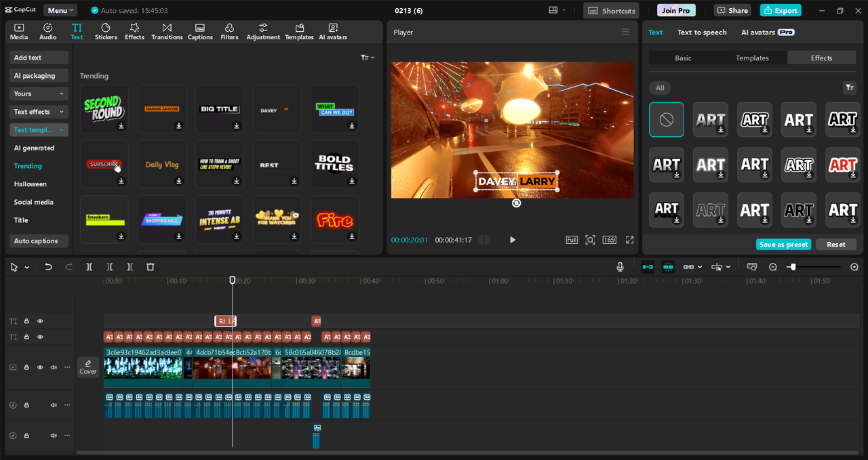Screen dimensions: 868x460
Task: Click the Export button
Action: pos(781,10)
